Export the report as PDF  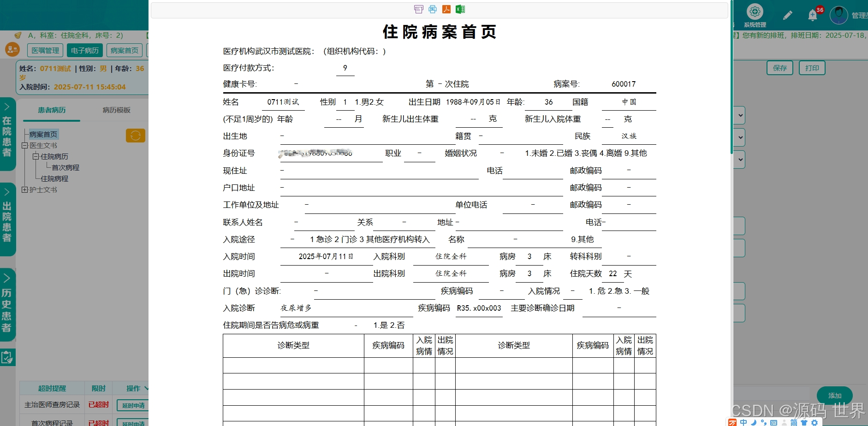click(x=446, y=9)
